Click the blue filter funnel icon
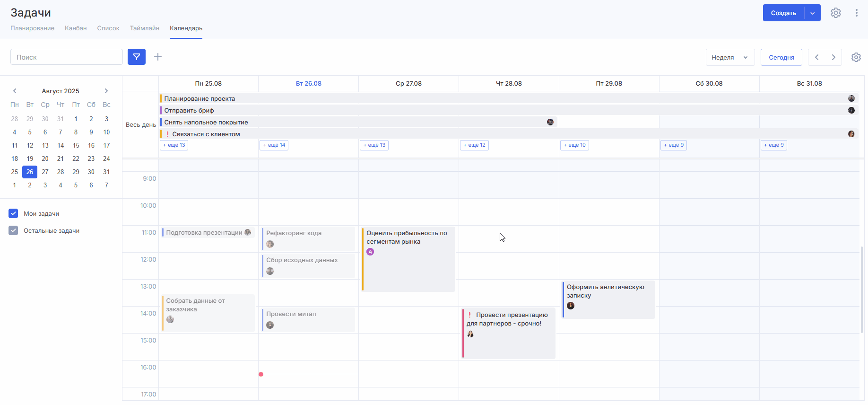The image size is (868, 405). [x=136, y=57]
